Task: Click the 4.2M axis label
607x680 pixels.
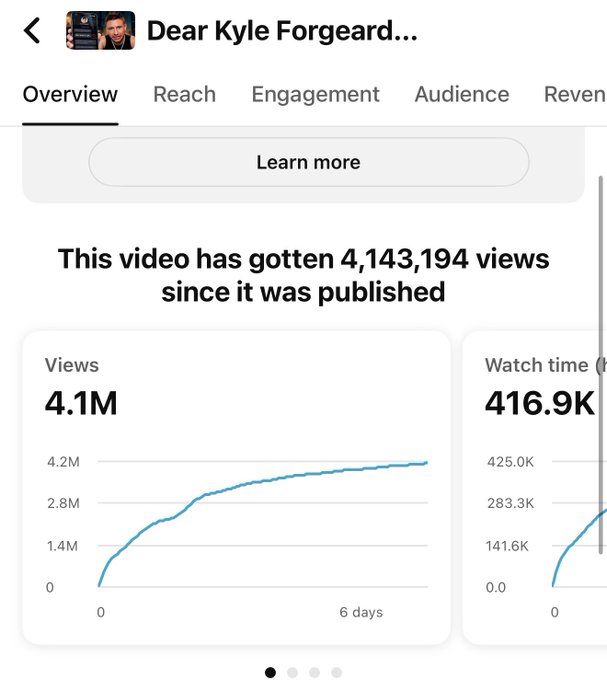Action: coord(63,462)
